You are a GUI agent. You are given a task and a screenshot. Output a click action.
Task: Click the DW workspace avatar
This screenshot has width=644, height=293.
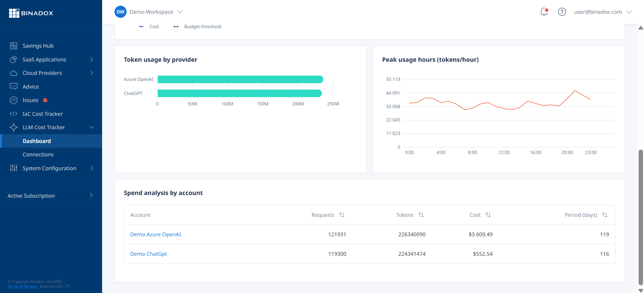click(121, 12)
